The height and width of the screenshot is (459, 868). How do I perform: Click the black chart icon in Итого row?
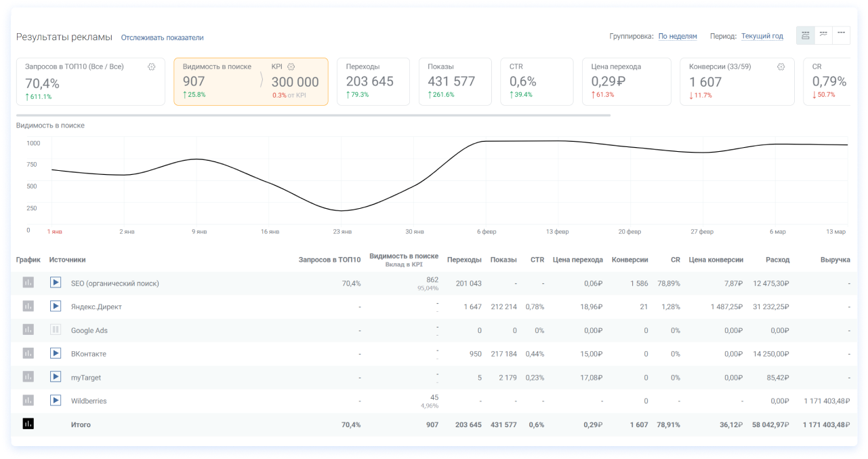[28, 424]
